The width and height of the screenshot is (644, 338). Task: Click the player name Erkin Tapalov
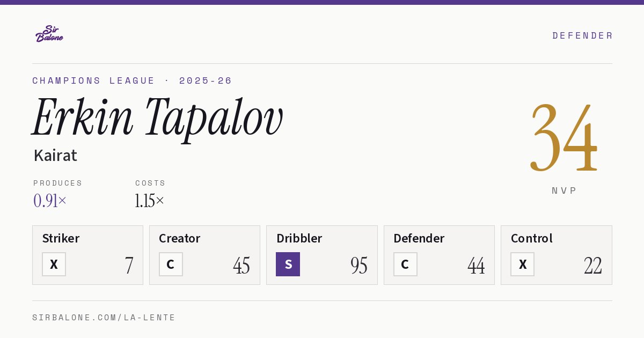[x=157, y=118]
